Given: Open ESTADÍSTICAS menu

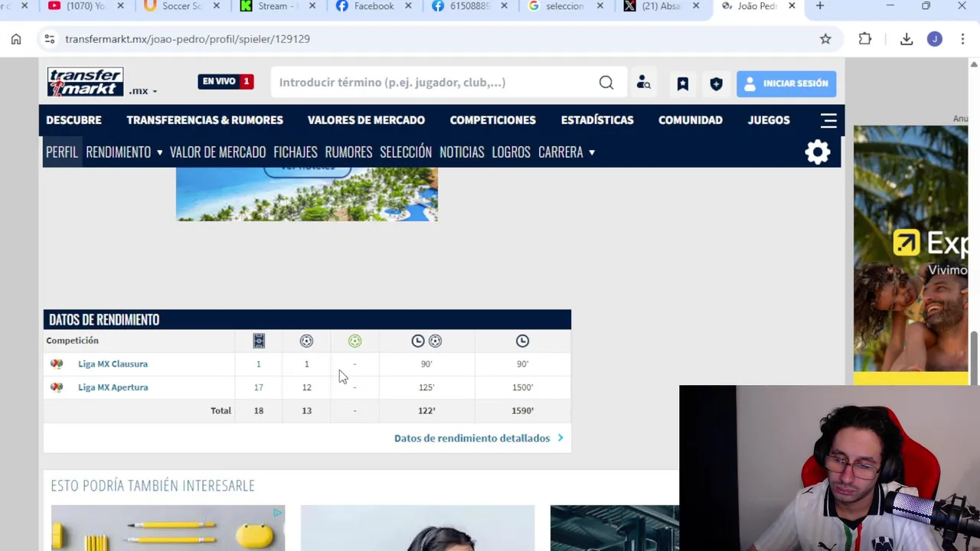Looking at the screenshot, I should 597,120.
